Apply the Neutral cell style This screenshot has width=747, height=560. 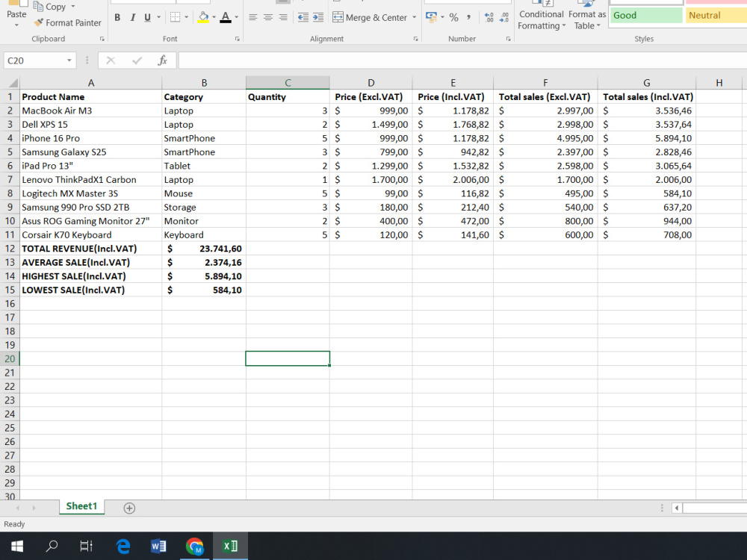716,15
